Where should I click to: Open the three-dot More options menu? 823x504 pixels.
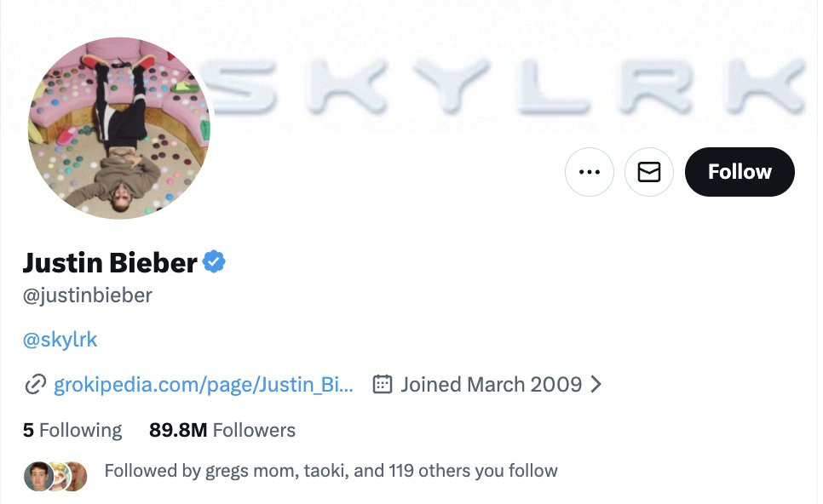click(x=589, y=172)
